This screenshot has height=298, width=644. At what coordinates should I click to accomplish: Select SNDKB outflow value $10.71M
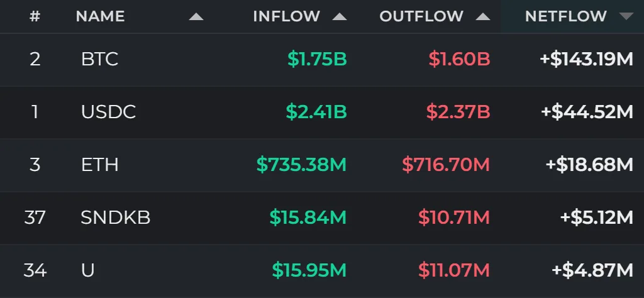coord(454,218)
